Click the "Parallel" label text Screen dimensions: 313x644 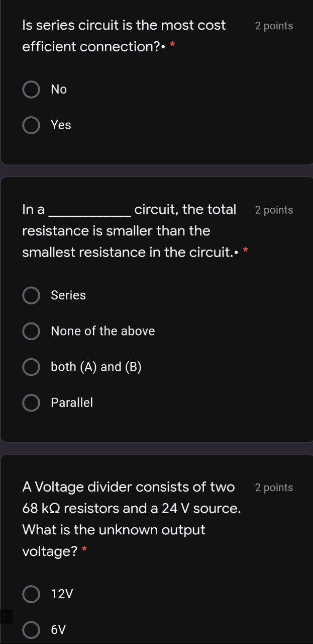71,403
